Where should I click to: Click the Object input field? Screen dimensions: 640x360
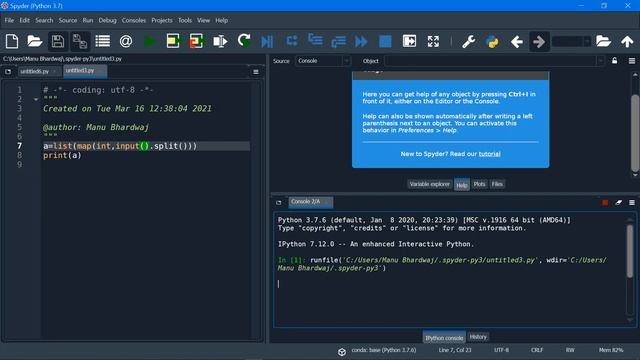pos(490,61)
